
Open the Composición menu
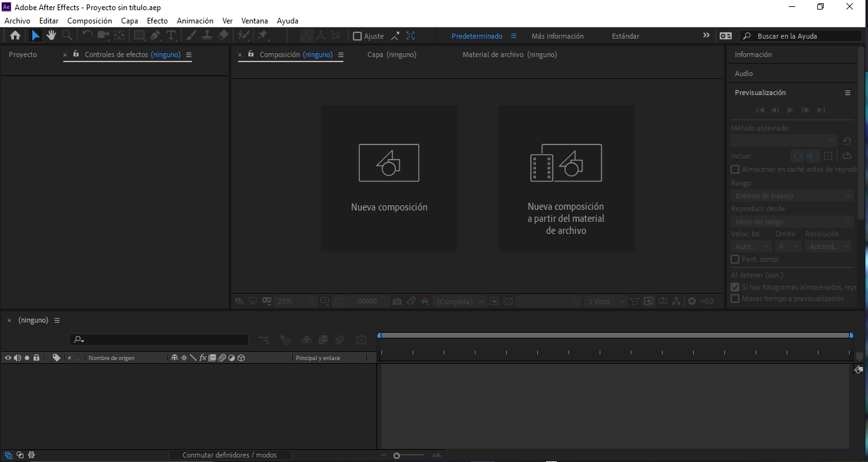[89, 21]
